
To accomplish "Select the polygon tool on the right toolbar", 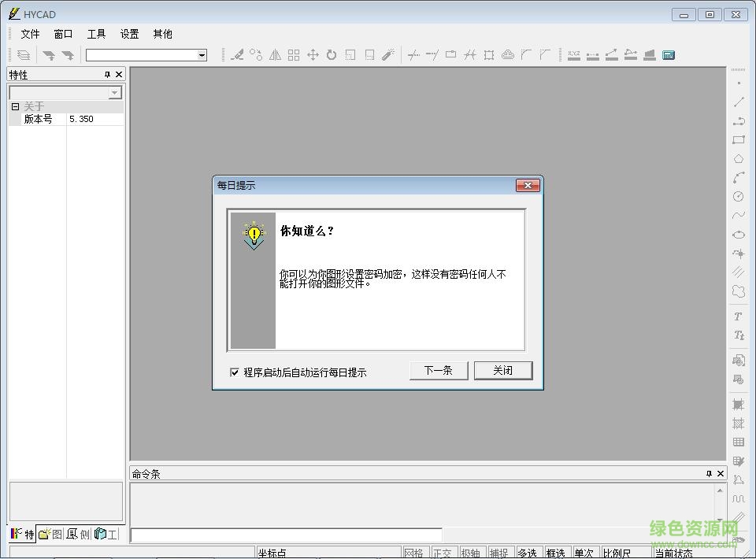I will point(741,158).
